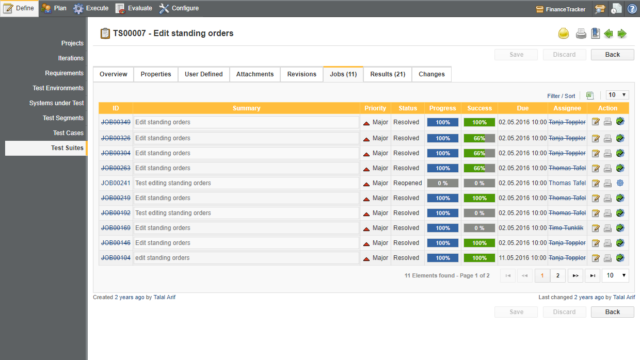Print job JOB00349 using its printer icon

(608, 122)
